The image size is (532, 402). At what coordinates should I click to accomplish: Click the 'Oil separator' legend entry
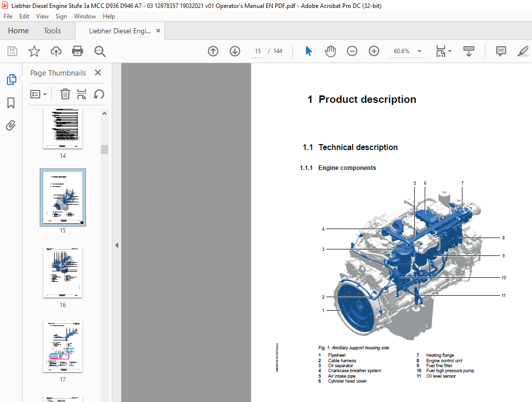coord(340,366)
